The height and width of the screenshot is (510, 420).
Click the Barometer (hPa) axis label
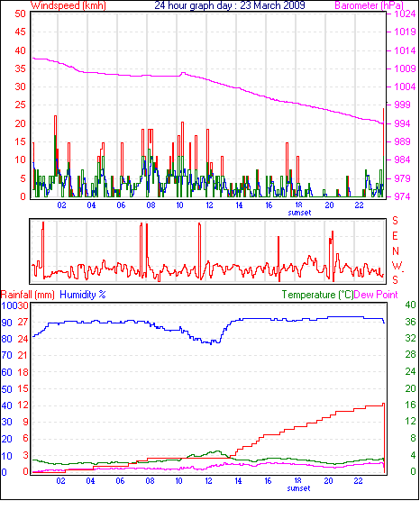tap(370, 5)
